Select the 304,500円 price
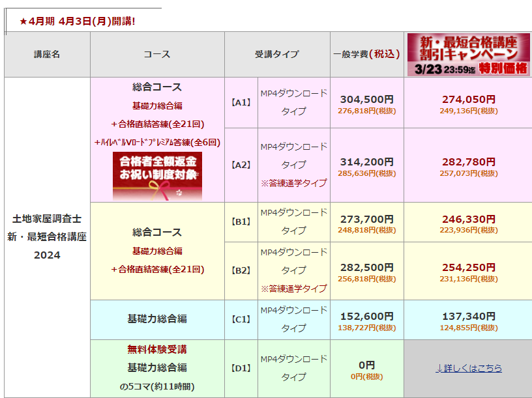The width and height of the screenshot is (532, 398). click(x=367, y=99)
